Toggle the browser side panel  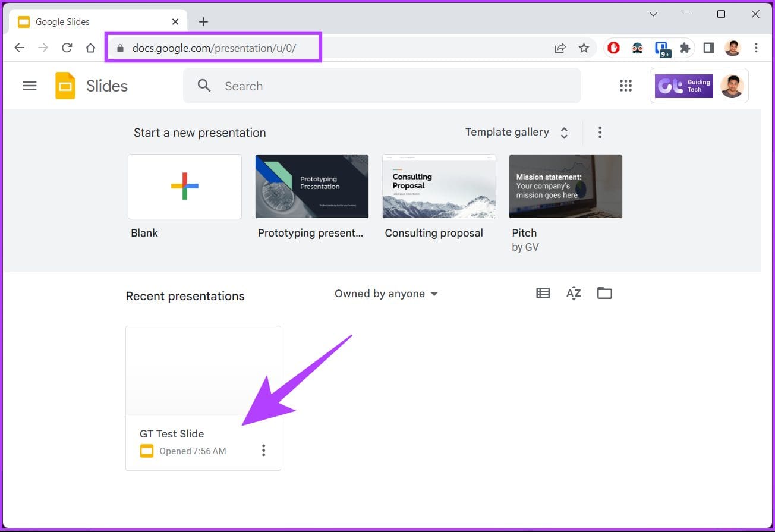(x=708, y=48)
